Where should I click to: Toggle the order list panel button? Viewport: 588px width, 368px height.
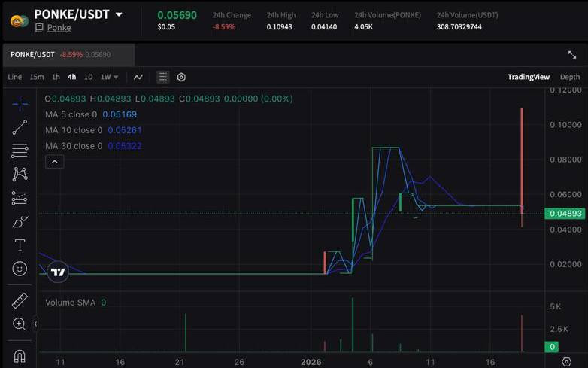[x=163, y=77]
